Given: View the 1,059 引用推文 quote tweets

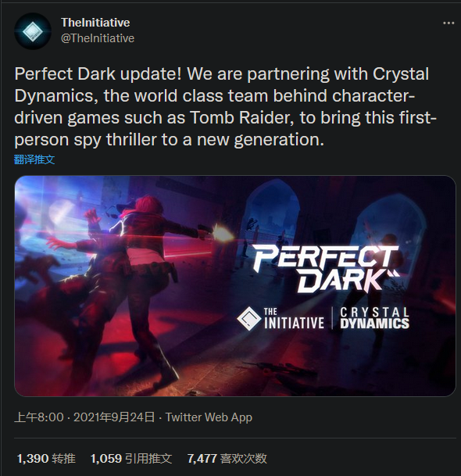Looking at the screenshot, I should 131,458.
